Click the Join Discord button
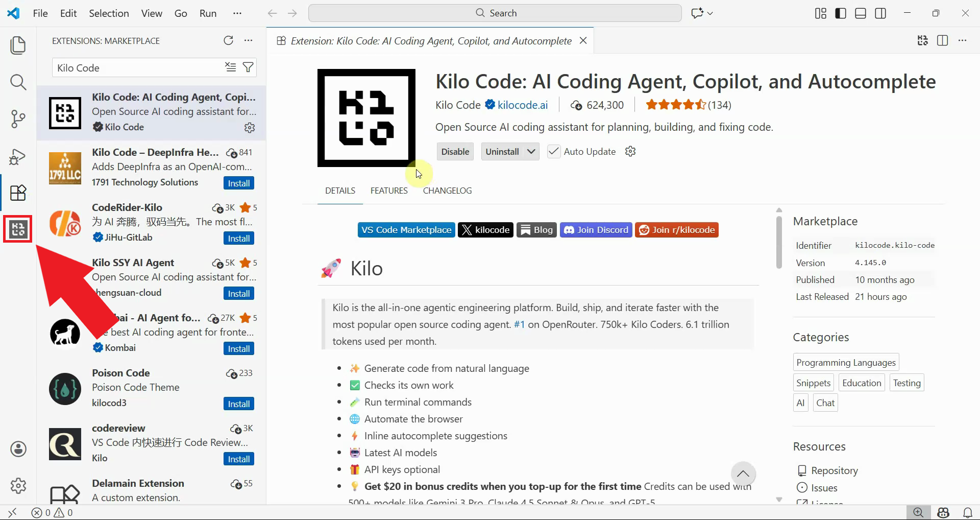 tap(596, 229)
